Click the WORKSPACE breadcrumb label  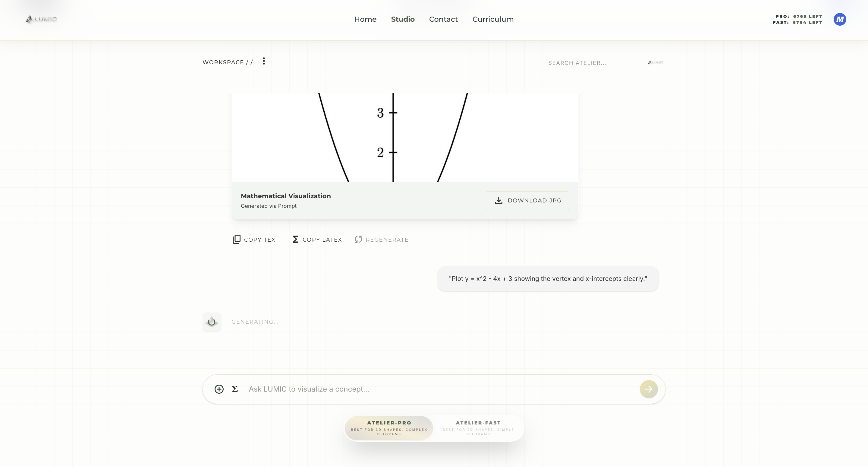[228, 62]
